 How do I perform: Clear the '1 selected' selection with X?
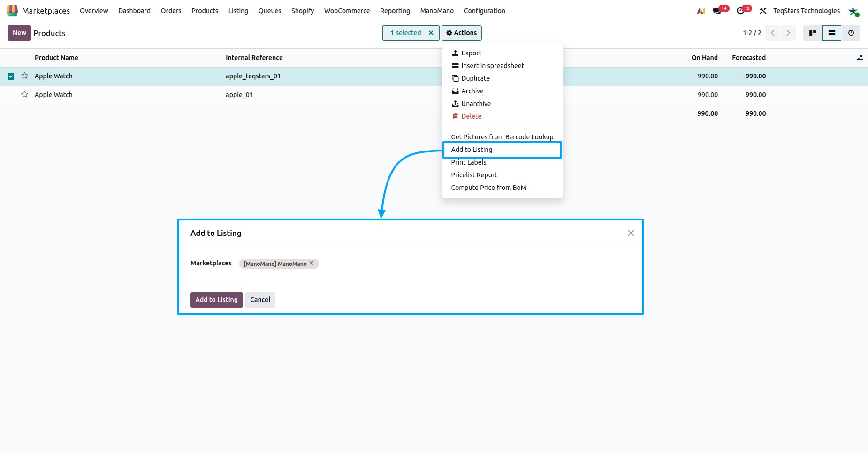click(431, 33)
